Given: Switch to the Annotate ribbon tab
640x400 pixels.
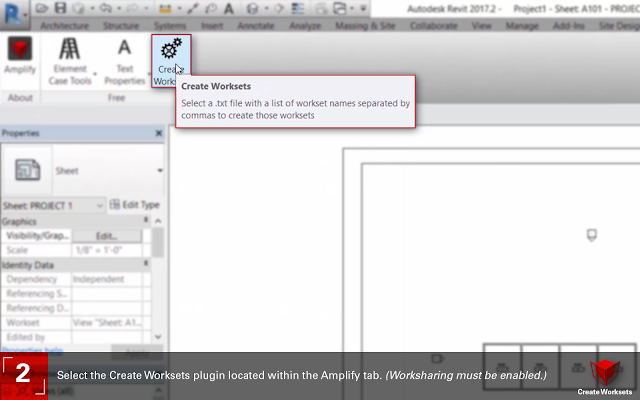Looking at the screenshot, I should (256, 26).
